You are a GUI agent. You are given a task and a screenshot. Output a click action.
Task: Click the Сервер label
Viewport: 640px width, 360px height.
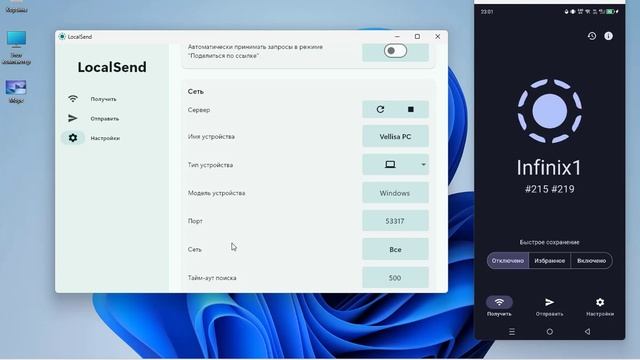tap(199, 110)
